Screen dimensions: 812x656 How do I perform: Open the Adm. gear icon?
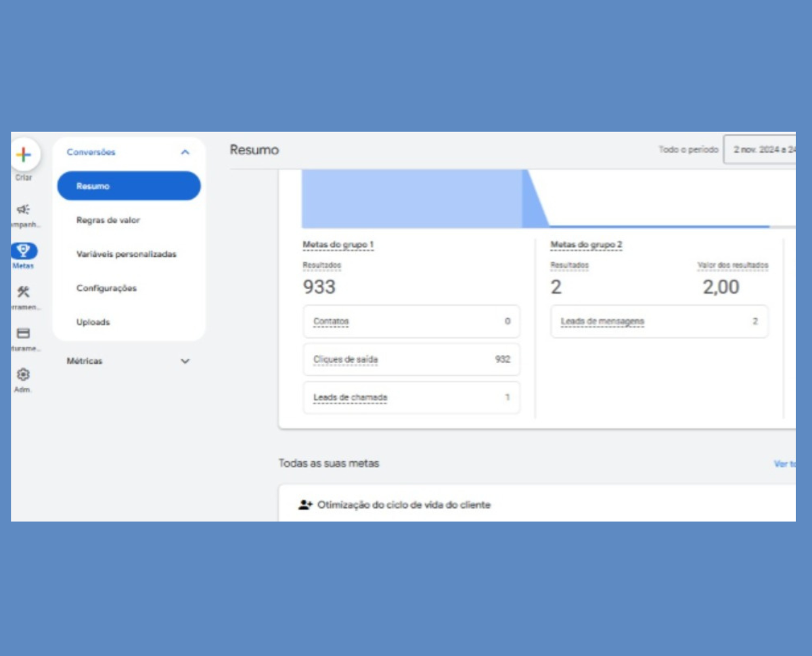click(x=24, y=375)
